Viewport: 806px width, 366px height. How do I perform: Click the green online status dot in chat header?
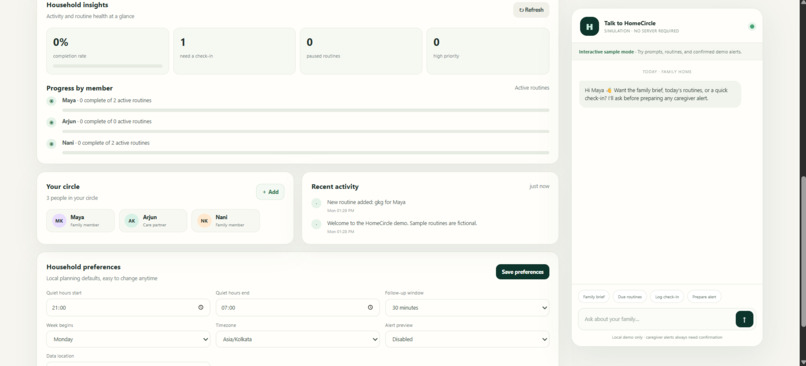click(752, 26)
